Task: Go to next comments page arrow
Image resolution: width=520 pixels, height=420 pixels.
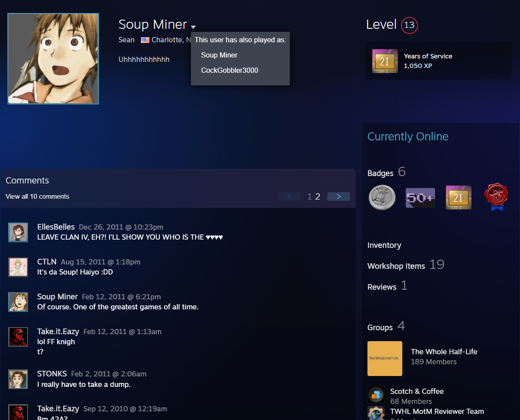Action: (338, 196)
